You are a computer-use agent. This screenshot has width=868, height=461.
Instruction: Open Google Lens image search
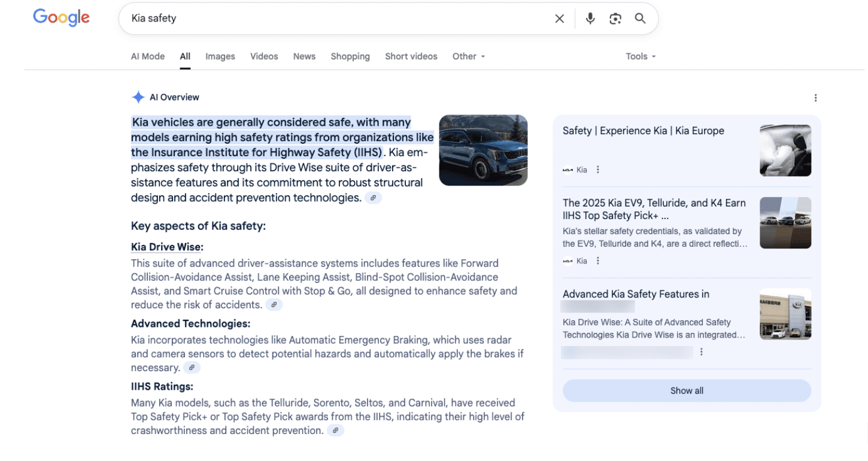(x=615, y=19)
